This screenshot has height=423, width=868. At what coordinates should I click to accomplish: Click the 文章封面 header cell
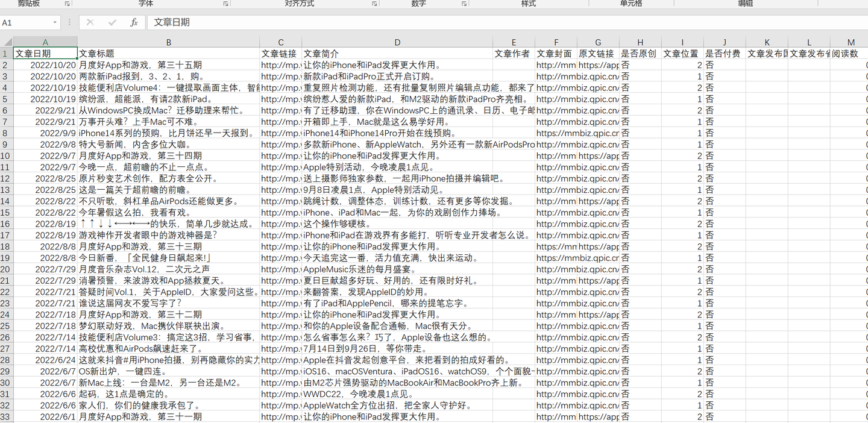(x=556, y=54)
